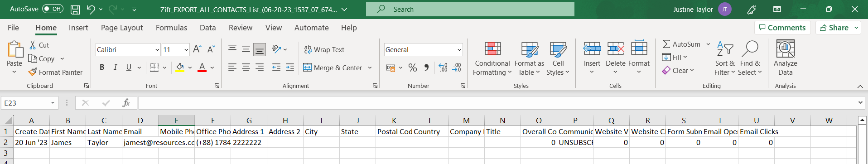Toggle Align Left
The width and height of the screenshot is (868, 164).
pos(232,68)
